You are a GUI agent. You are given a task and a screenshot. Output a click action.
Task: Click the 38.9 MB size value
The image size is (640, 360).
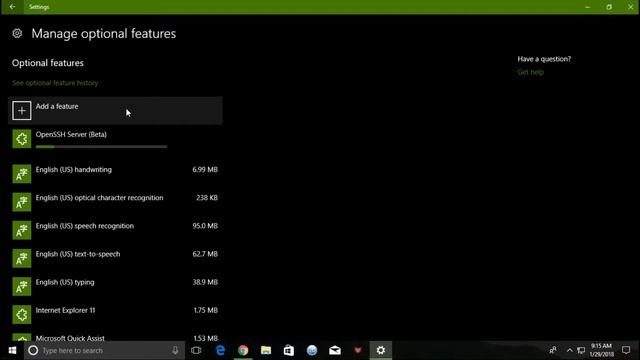coord(205,282)
